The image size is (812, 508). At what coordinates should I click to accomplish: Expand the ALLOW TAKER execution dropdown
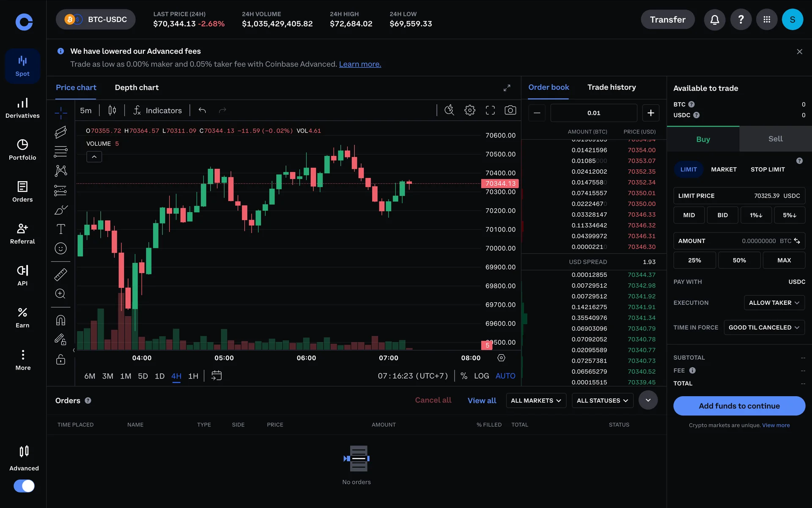[x=774, y=303]
